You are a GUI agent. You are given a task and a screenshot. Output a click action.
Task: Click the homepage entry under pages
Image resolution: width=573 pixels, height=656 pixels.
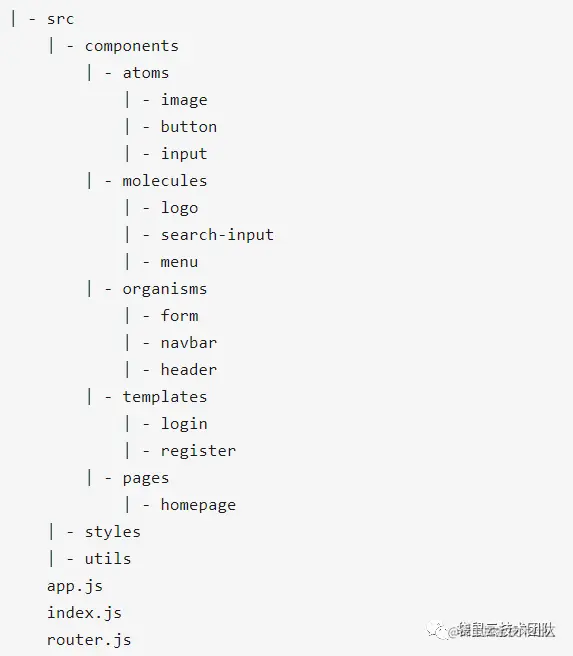pos(198,505)
